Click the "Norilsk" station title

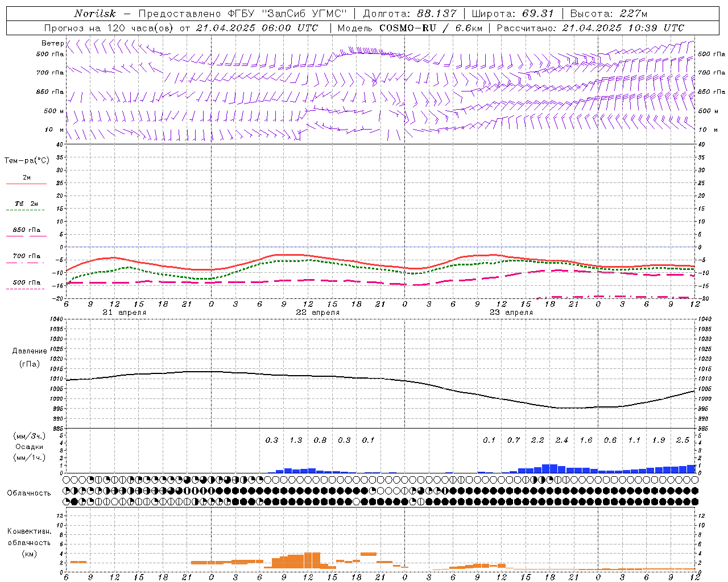click(95, 14)
